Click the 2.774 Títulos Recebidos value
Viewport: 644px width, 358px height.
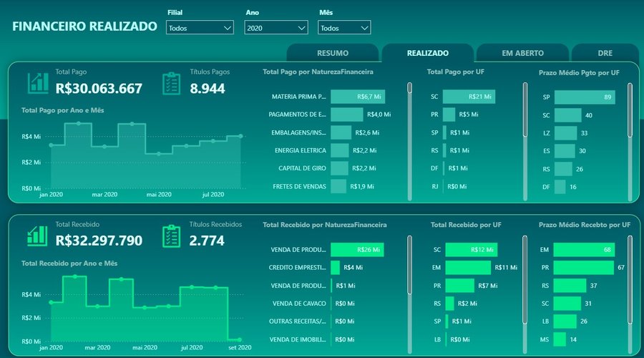pos(207,241)
